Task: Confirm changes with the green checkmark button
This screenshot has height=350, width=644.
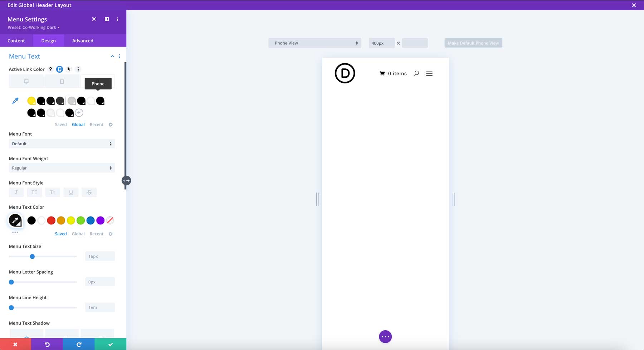Action: pyautogui.click(x=110, y=344)
